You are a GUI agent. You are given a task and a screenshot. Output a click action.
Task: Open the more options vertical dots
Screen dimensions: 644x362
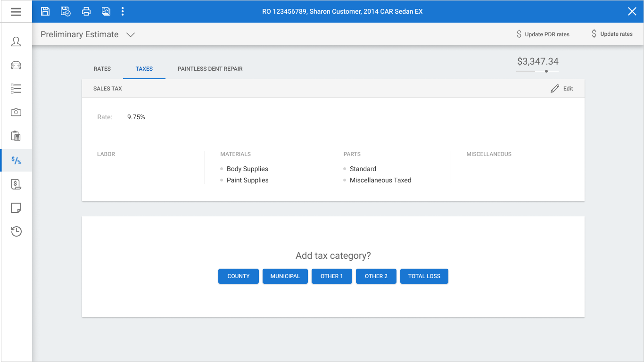point(123,11)
